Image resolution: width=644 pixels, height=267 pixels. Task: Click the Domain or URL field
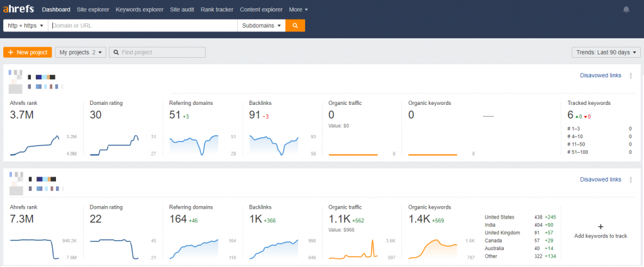pos(143,25)
